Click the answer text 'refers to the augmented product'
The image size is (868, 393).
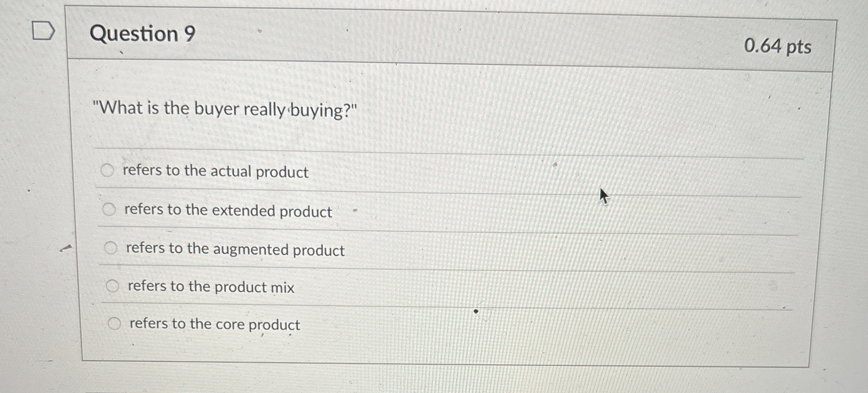[x=235, y=250]
